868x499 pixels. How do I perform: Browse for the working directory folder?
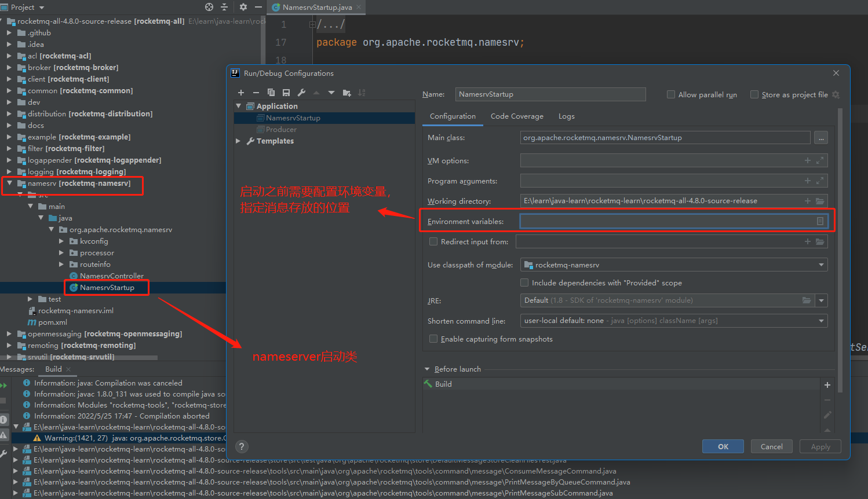(820, 201)
